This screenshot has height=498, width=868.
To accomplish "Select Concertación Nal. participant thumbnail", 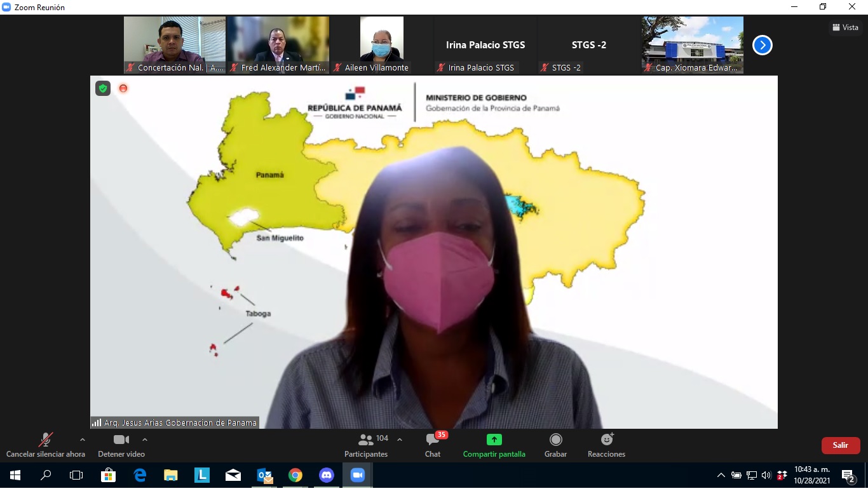I will click(175, 45).
